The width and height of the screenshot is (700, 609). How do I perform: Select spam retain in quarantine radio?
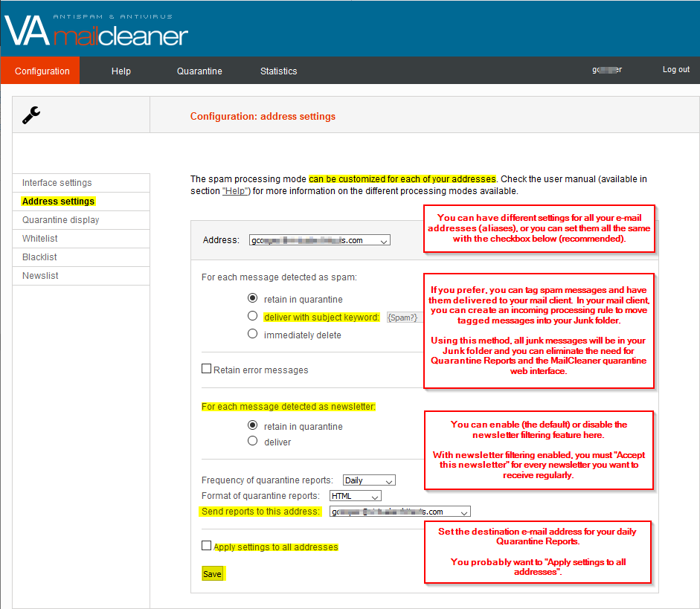point(252,298)
